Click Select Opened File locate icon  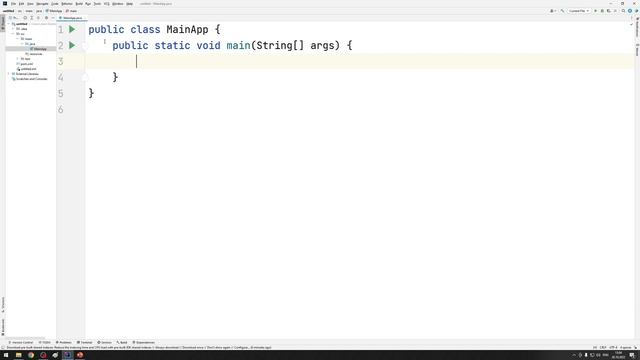point(25,18)
